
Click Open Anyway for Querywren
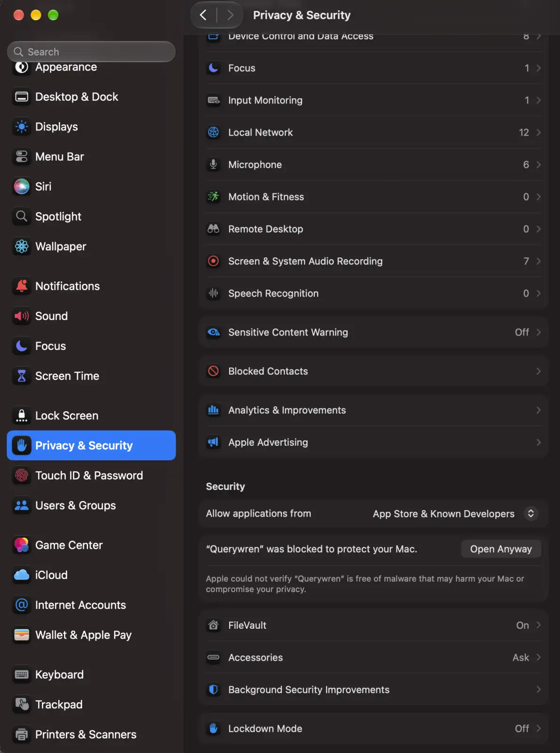[x=501, y=549]
